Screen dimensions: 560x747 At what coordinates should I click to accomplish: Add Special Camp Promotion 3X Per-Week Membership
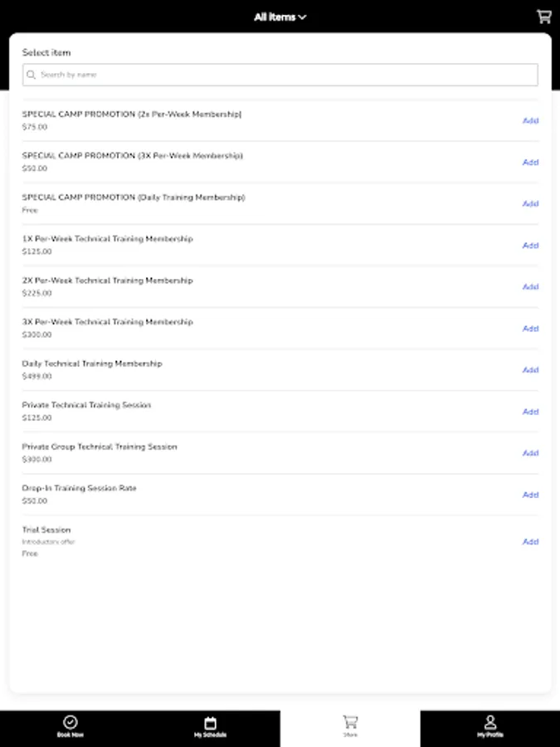point(530,163)
